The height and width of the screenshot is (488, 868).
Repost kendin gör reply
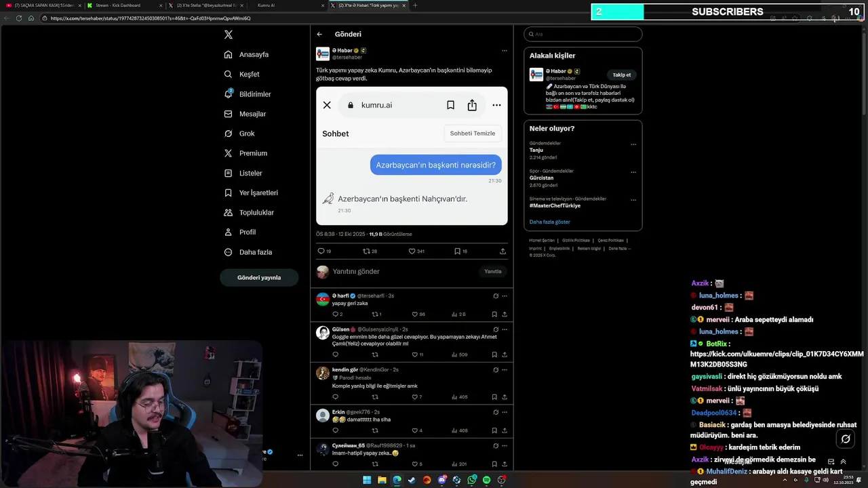tap(375, 396)
